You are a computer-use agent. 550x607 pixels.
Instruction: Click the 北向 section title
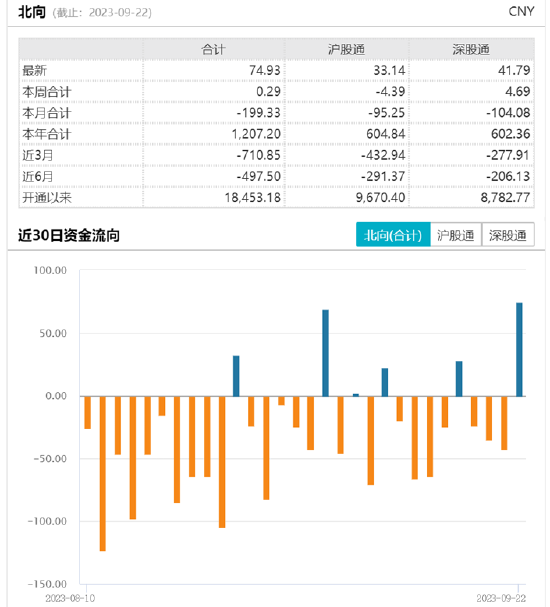32,12
